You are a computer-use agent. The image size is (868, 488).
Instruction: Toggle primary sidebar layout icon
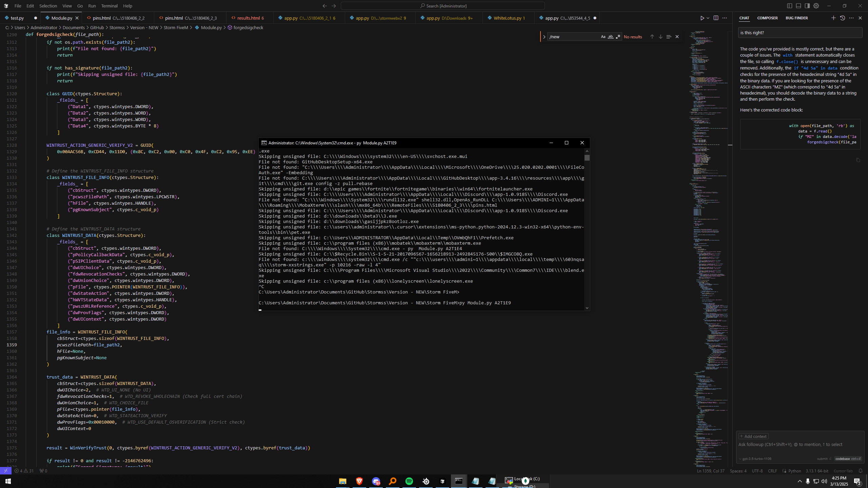coord(790,6)
